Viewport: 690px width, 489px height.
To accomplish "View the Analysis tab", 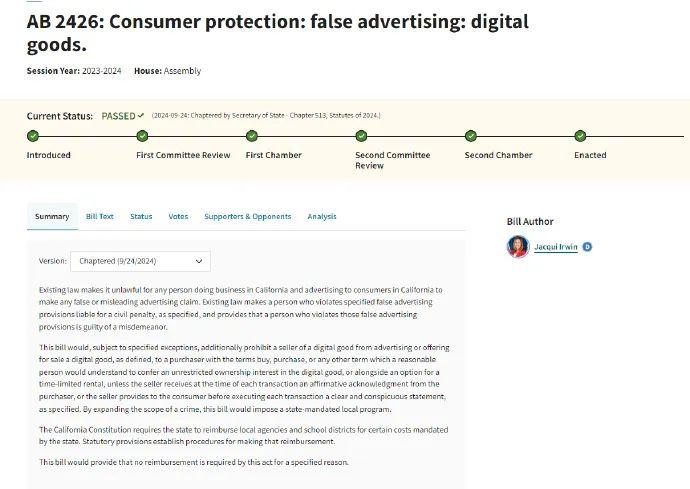I will click(322, 216).
